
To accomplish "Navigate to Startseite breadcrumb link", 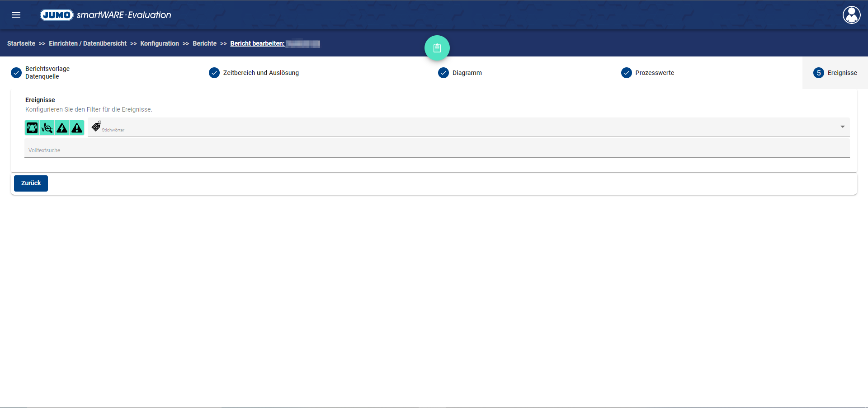I will pyautogui.click(x=21, y=43).
